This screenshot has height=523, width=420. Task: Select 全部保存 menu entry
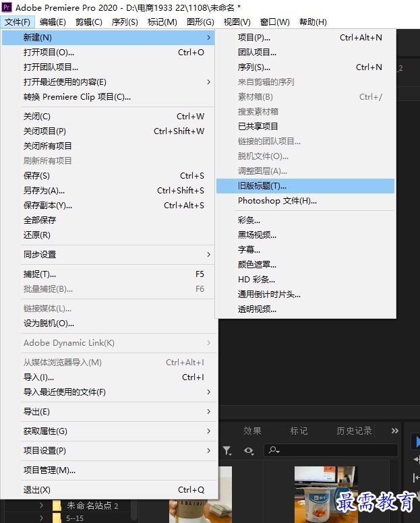(108, 220)
